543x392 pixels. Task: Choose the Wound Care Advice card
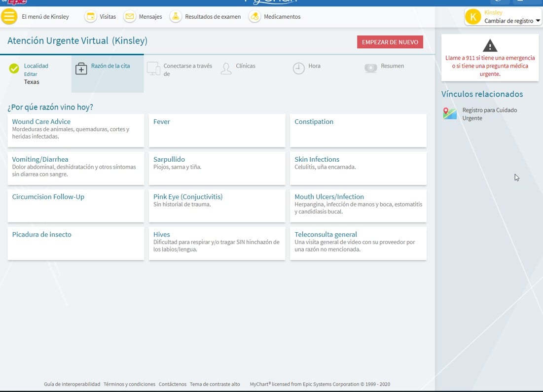(75, 131)
